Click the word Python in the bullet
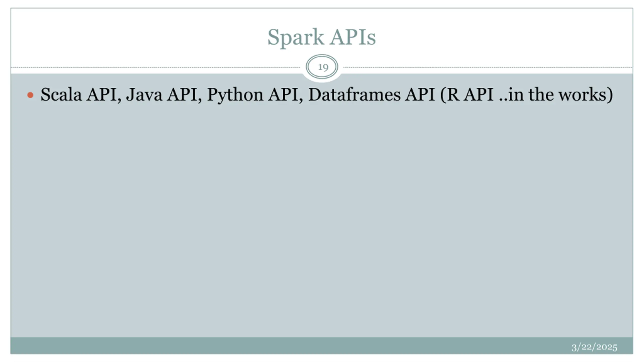This screenshot has width=644, height=362. coord(235,95)
